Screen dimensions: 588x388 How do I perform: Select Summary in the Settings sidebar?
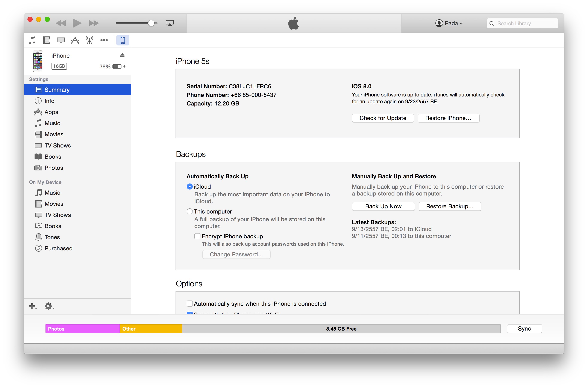click(x=57, y=90)
